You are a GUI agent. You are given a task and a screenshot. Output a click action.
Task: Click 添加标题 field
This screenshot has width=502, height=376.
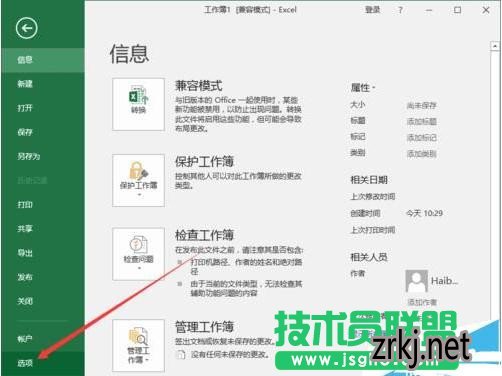(x=422, y=121)
